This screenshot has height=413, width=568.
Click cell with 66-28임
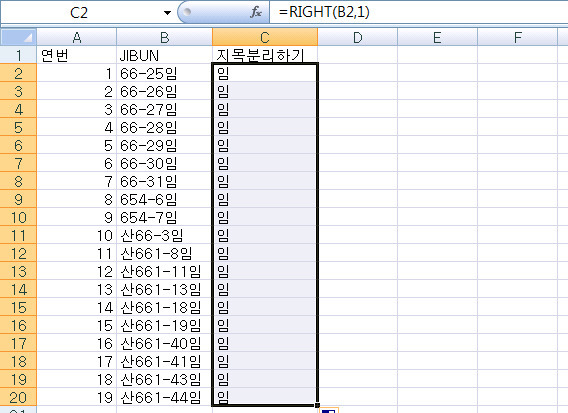[164, 127]
